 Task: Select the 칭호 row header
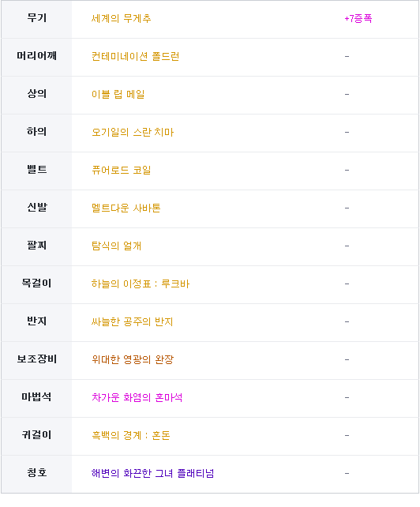coord(36,473)
